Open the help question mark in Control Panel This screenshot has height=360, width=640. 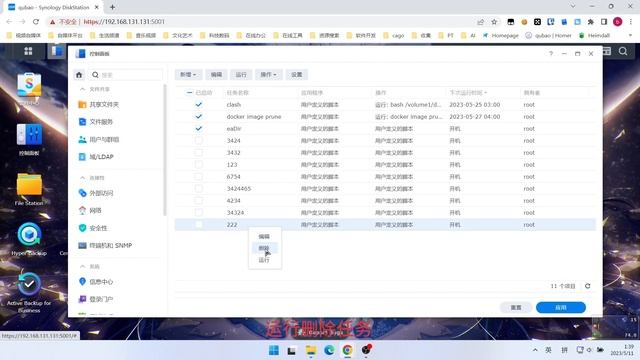coord(551,53)
